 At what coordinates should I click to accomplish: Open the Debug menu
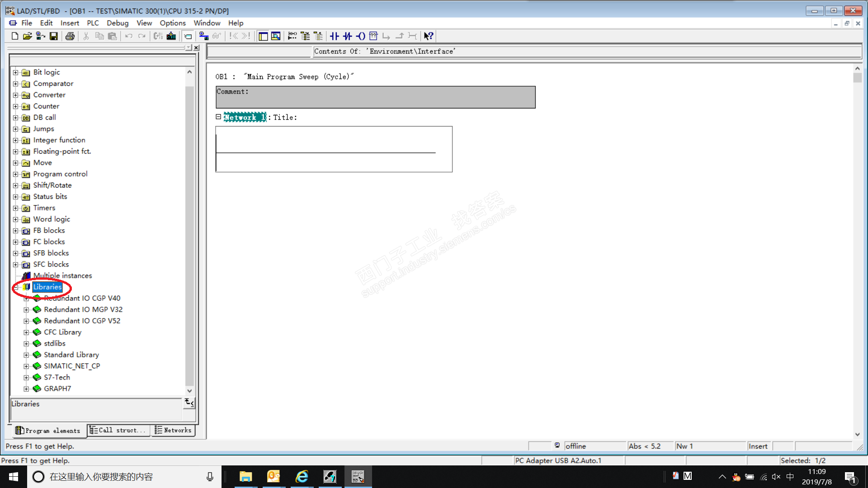118,23
